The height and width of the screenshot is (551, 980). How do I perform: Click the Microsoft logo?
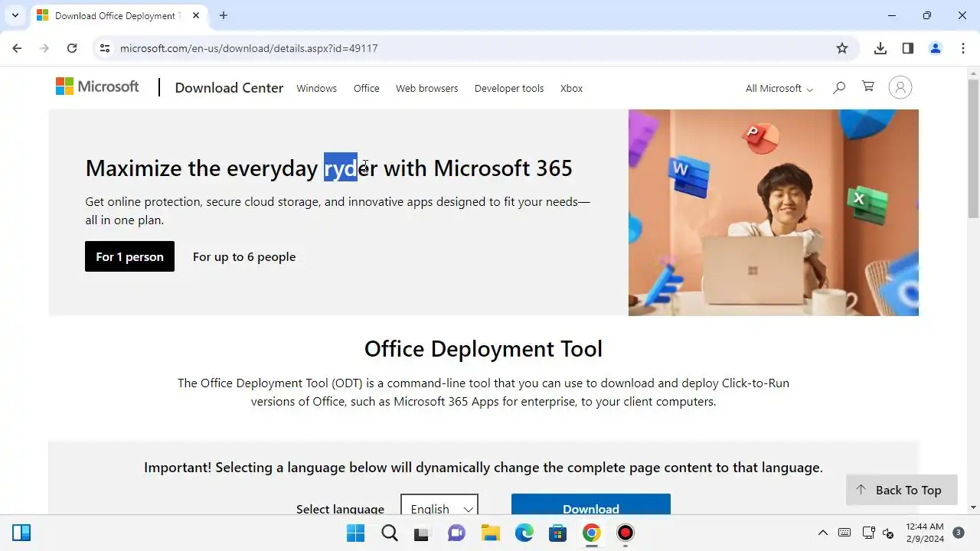(x=97, y=86)
